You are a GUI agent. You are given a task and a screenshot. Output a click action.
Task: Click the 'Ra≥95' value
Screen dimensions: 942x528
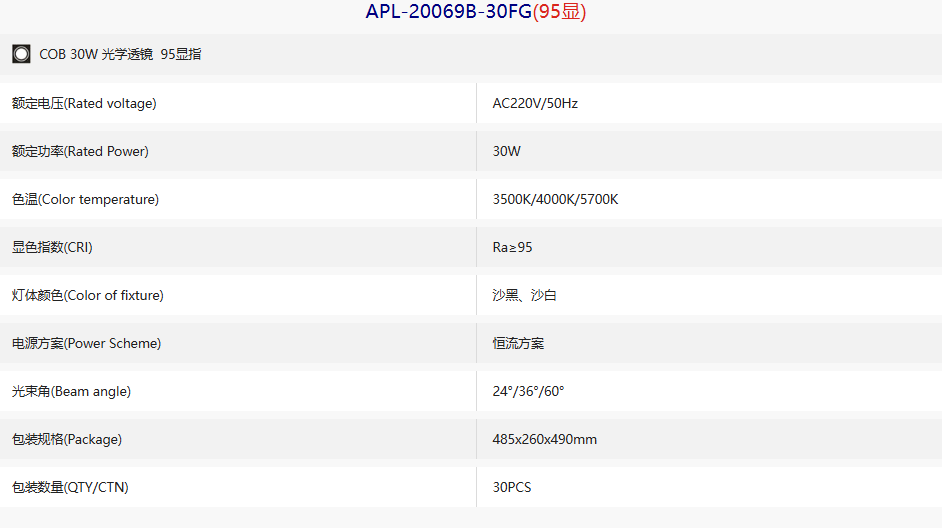point(512,247)
